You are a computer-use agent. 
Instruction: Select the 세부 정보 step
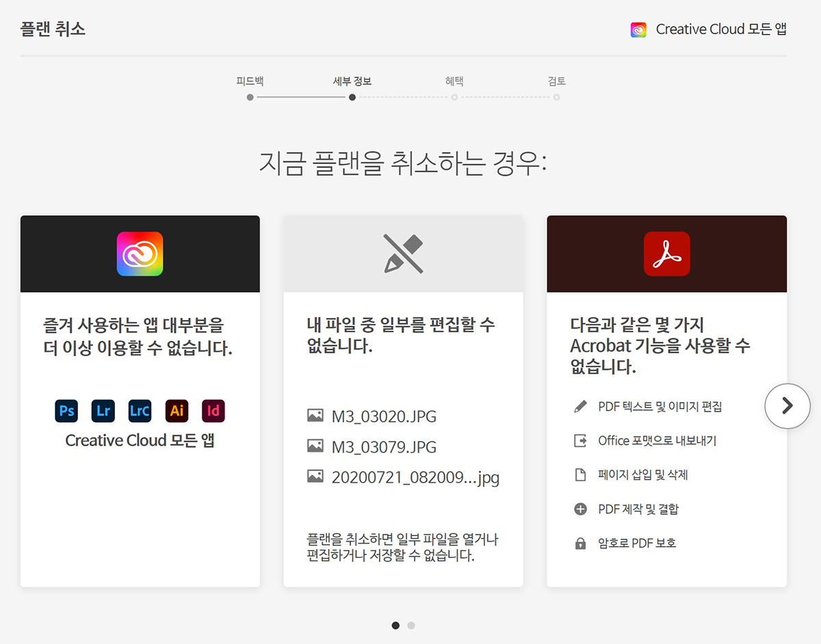pyautogui.click(x=352, y=81)
